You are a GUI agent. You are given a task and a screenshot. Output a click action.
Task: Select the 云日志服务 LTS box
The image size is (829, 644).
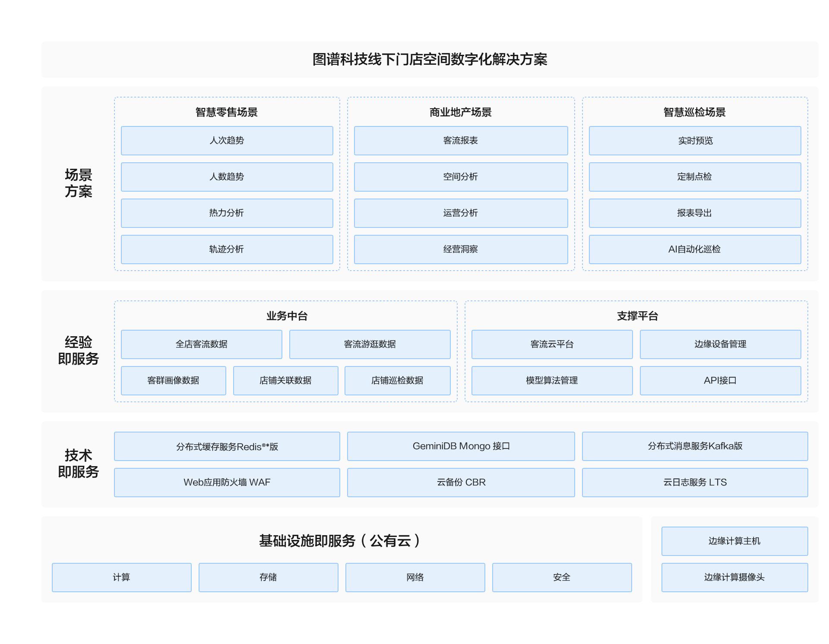[695, 483]
